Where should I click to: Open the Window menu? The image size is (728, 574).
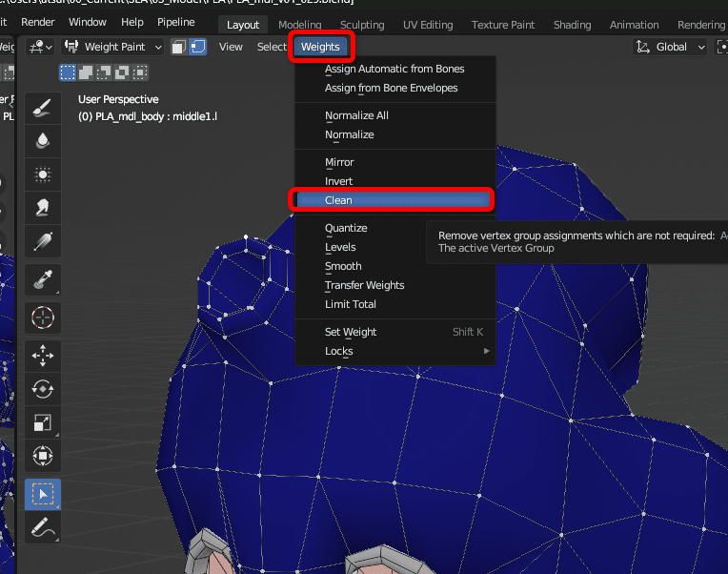tap(88, 22)
